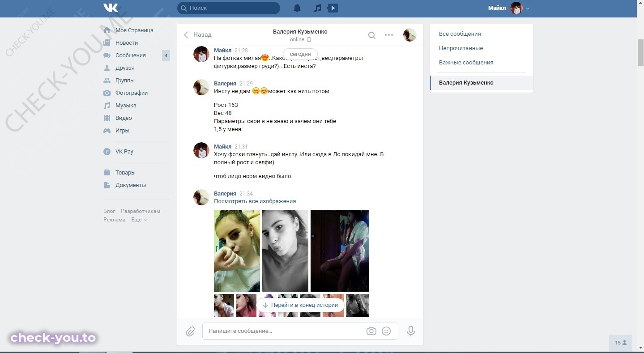
Task: Click Валерия name at 21:29 message
Action: click(225, 84)
